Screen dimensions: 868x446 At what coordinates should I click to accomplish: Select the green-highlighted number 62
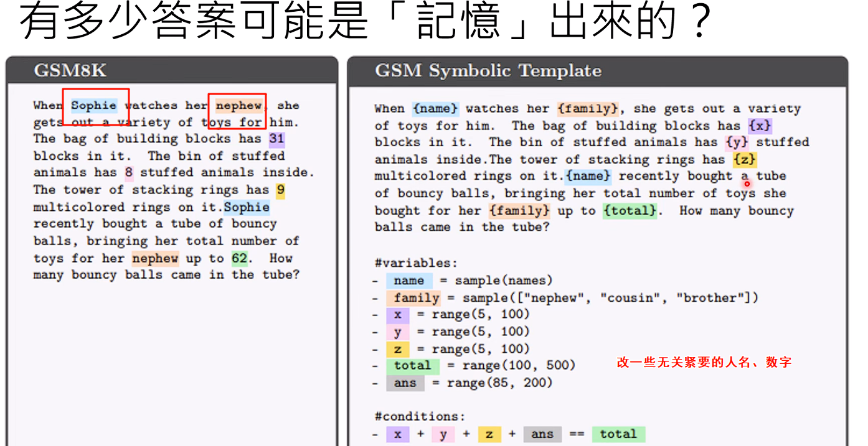[239, 258]
